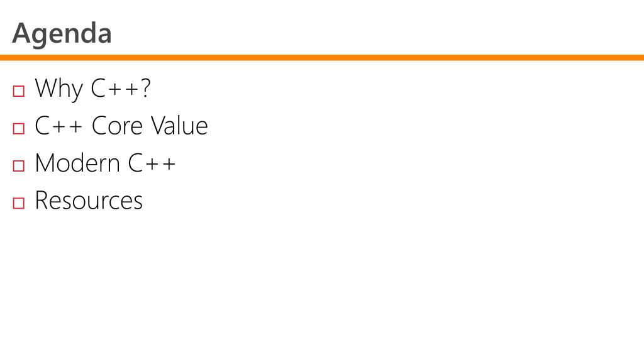644x362 pixels.
Task: Select the square bullet beside Resources
Action: (18, 203)
